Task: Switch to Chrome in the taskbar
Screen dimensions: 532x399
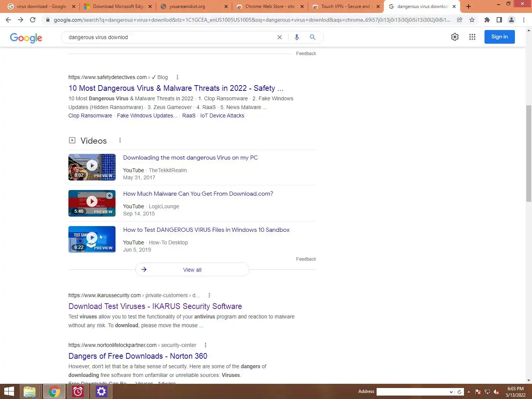Action: coord(54,391)
